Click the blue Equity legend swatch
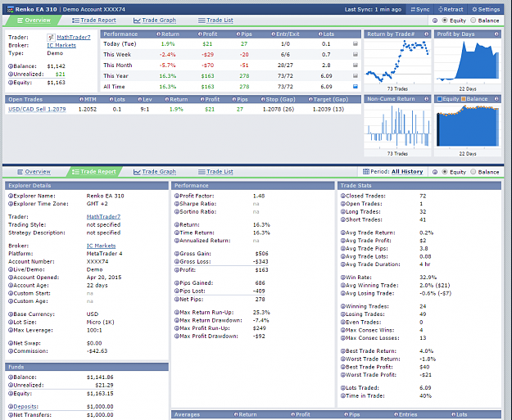 click(x=440, y=99)
